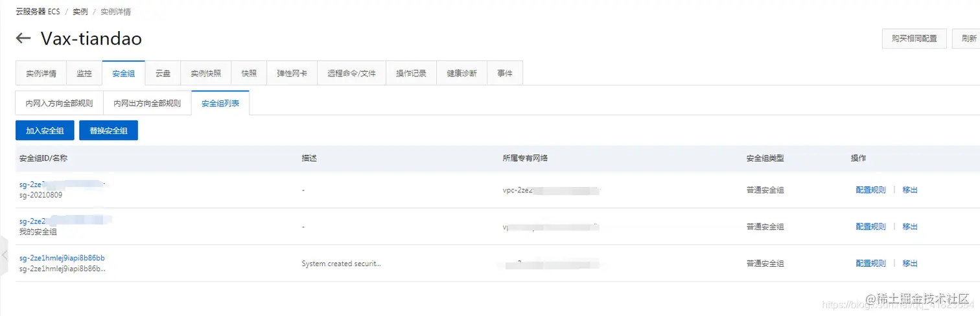Remove 我的安全组 via 移出
The height and width of the screenshot is (316, 980).
pos(910,227)
